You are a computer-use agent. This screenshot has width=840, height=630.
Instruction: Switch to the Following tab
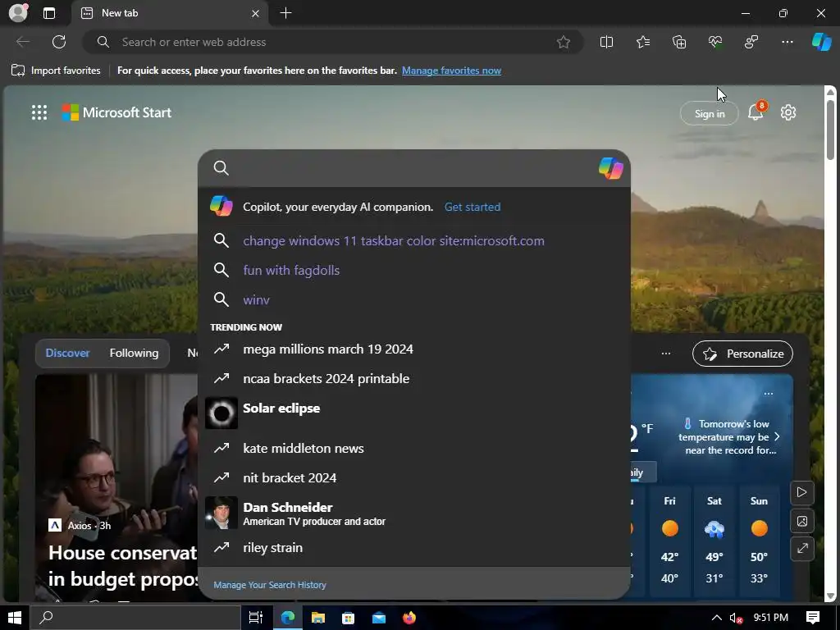(x=134, y=353)
